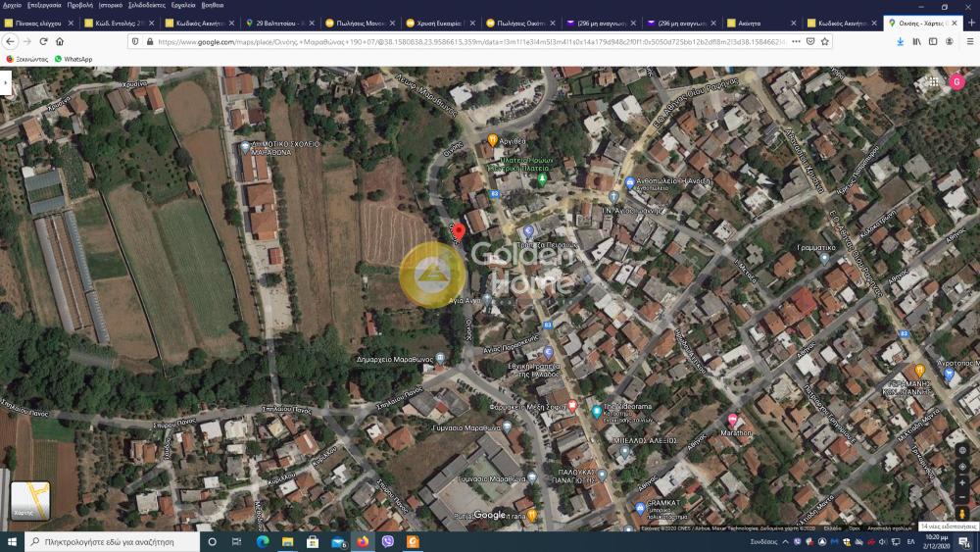
Task: Switch to the 29 Βαλτετσίου tab
Action: coord(279,23)
